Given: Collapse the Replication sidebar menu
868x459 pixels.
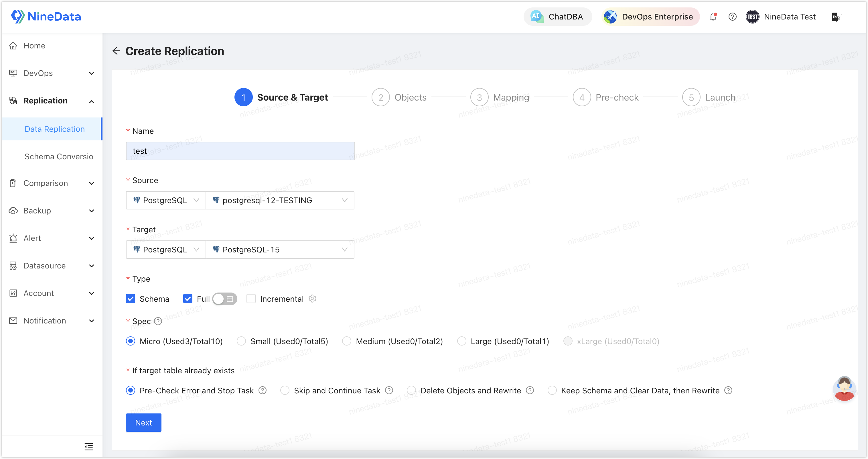Looking at the screenshot, I should 52,101.
